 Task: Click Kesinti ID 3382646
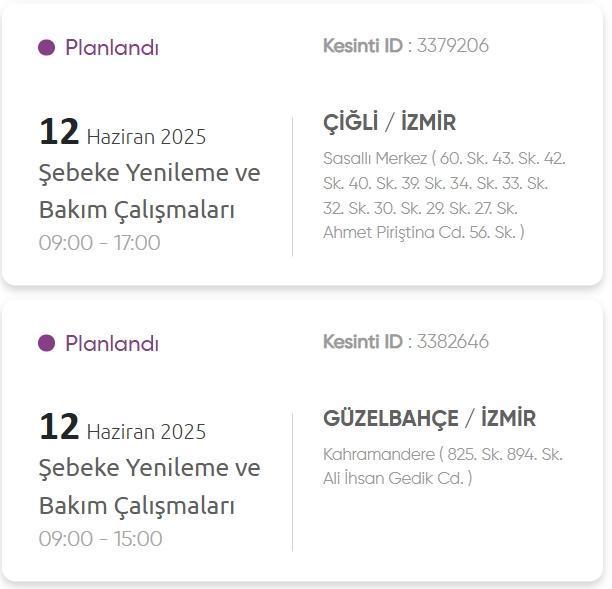coord(406,341)
